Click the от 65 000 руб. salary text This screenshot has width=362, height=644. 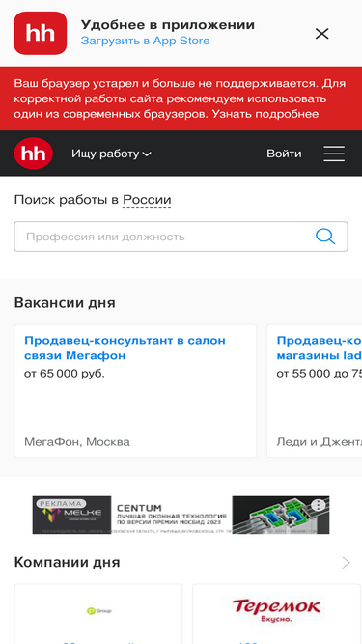[65, 374]
